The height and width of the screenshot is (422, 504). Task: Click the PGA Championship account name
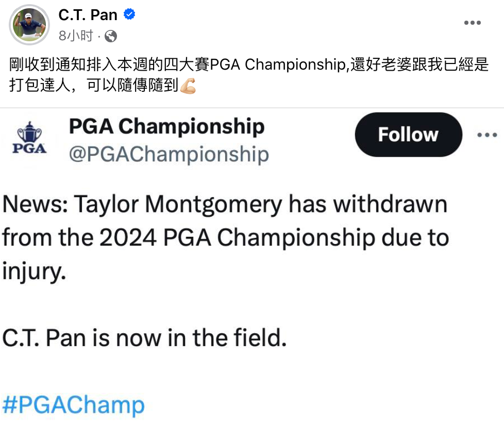(x=166, y=127)
